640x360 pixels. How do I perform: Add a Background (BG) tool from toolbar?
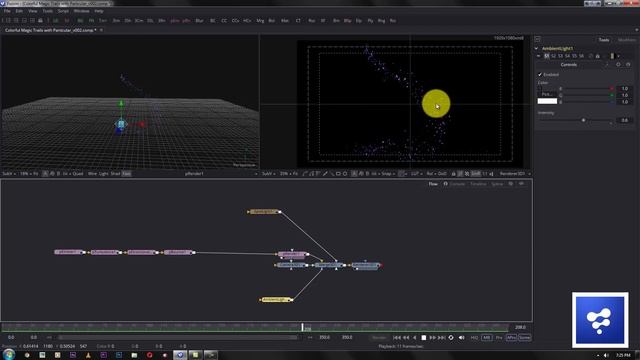(x=80, y=20)
